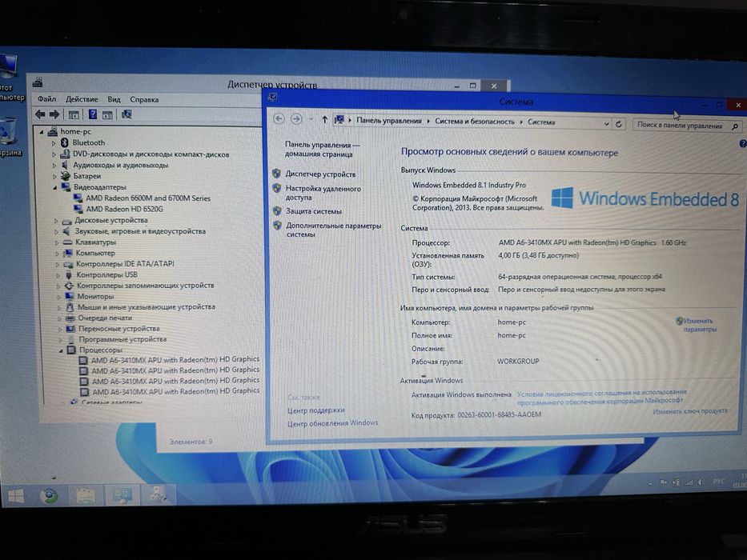Open Центр обновления Windows link
The height and width of the screenshot is (560, 747).
pyautogui.click(x=332, y=423)
